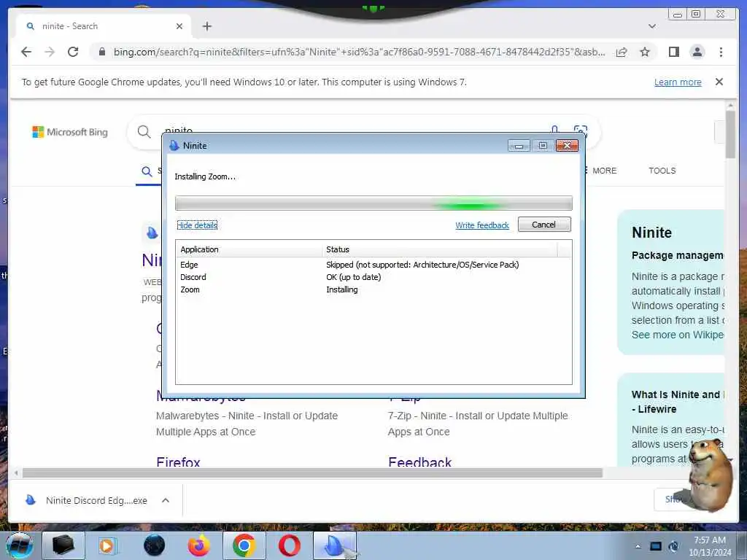
Task: Click See more on Wikipedia link
Action: pyautogui.click(x=677, y=335)
